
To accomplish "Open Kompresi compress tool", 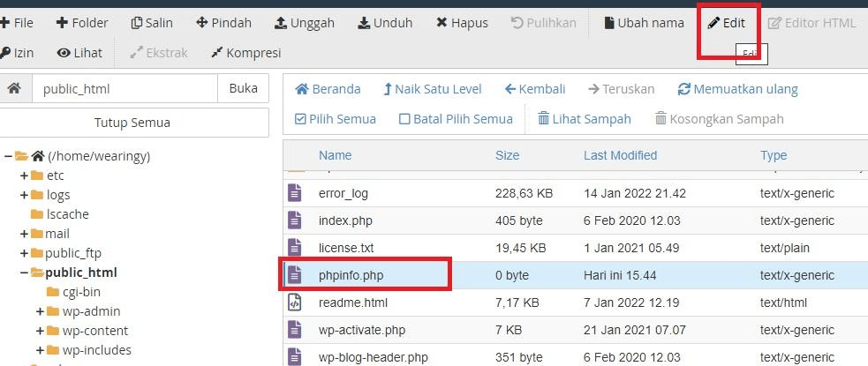I will pyautogui.click(x=245, y=53).
